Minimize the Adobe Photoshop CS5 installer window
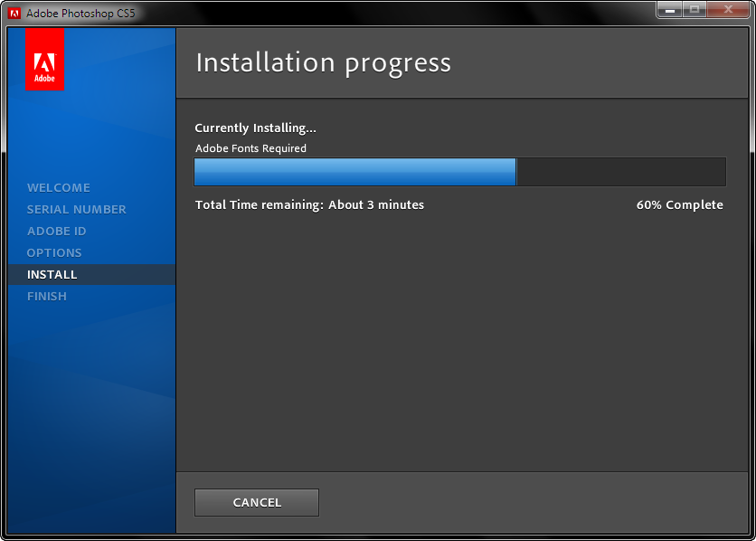 coord(670,10)
